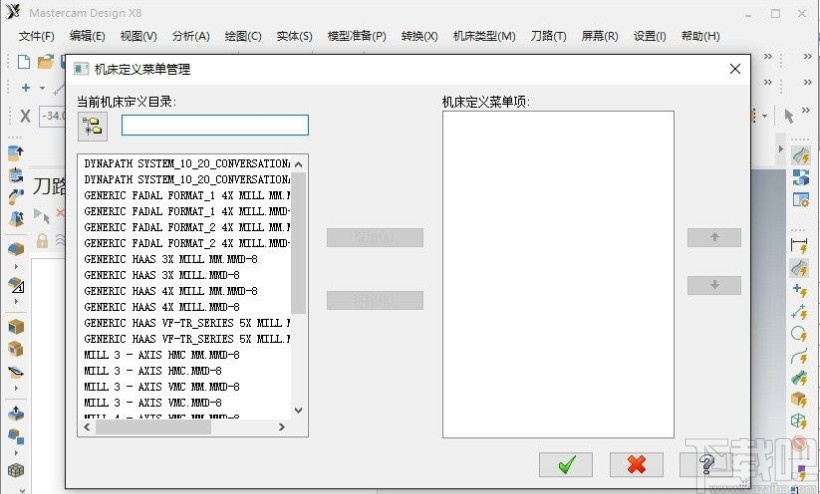Image resolution: width=820 pixels, height=494 pixels.
Task: Select GENERIC HAAS 3X MILL.MMD-8 entry
Action: click(162, 275)
